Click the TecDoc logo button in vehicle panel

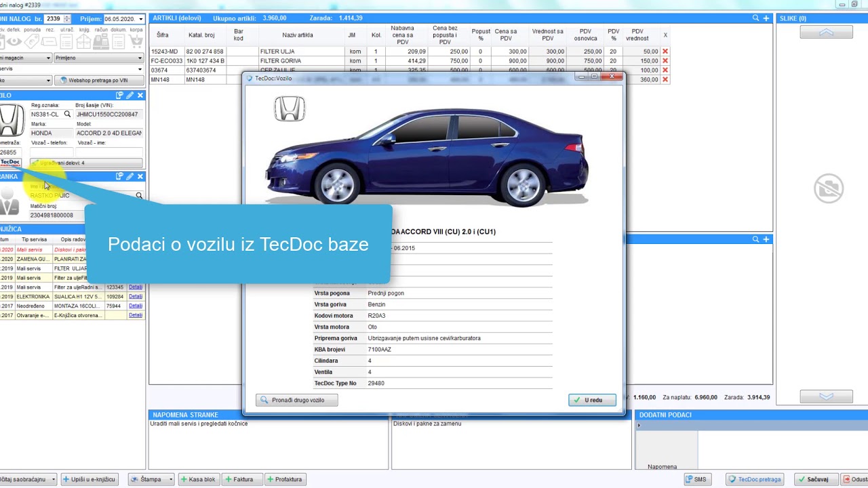click(11, 163)
